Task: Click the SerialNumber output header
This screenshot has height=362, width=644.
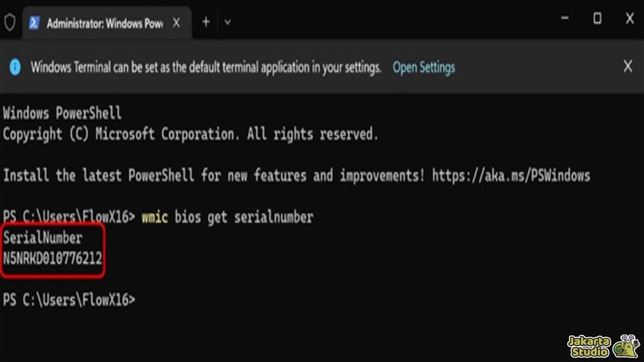Action: pos(43,238)
